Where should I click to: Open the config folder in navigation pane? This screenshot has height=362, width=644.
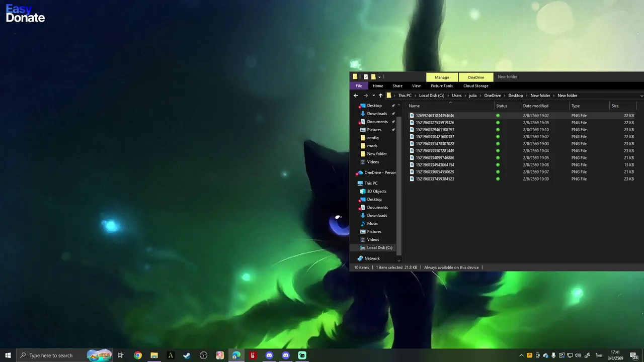(373, 138)
